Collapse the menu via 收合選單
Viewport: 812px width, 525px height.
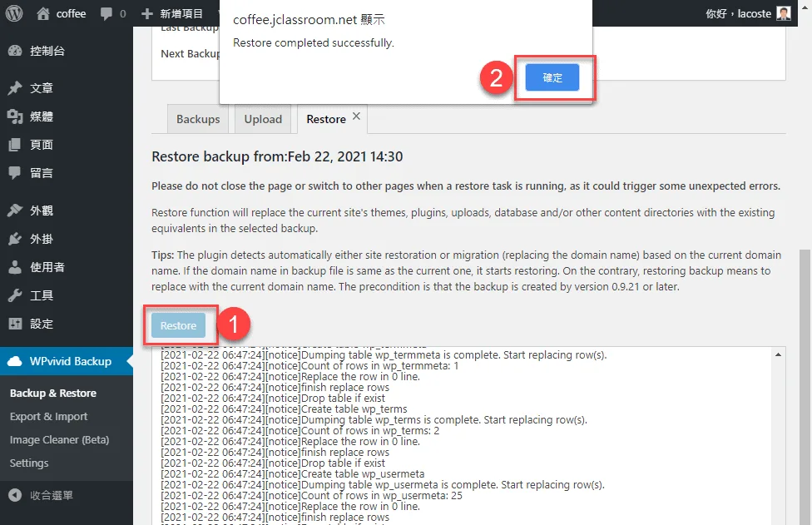coord(52,496)
